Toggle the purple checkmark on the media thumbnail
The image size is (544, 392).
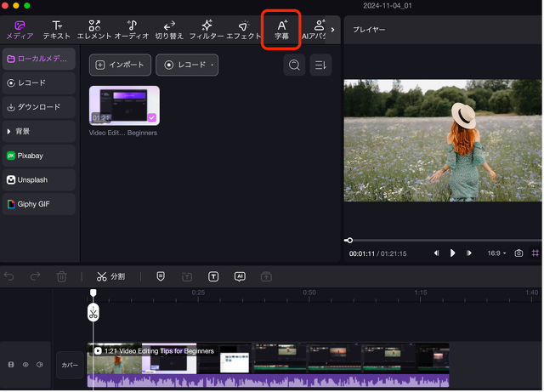pos(151,118)
